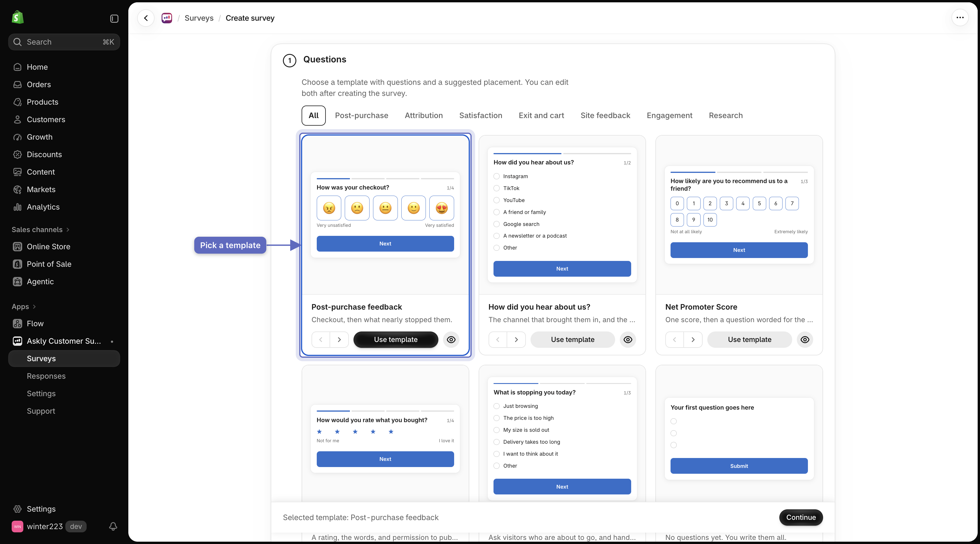Toggle the sidebar collapse icon

coord(114,19)
